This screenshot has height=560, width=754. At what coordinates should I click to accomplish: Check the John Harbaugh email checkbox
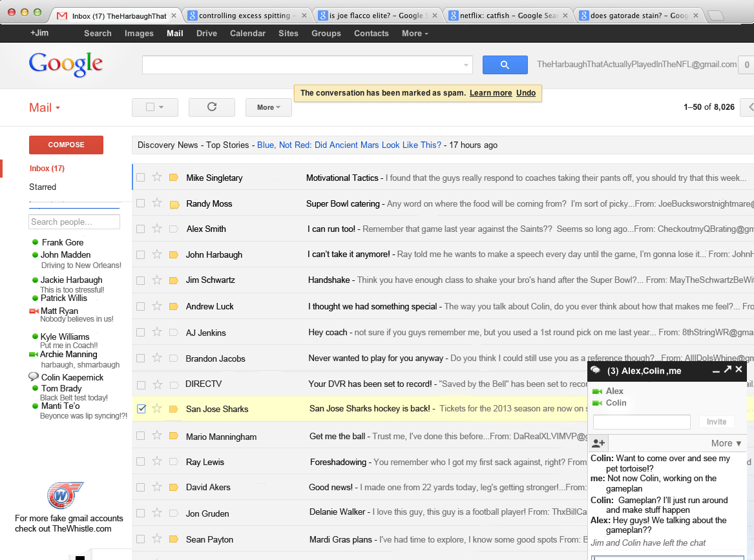(140, 254)
